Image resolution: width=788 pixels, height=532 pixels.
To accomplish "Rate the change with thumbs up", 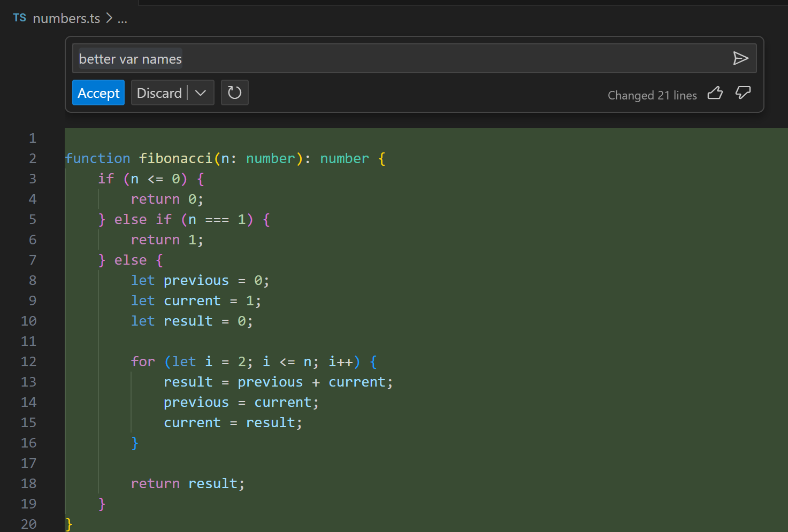I will tap(715, 93).
